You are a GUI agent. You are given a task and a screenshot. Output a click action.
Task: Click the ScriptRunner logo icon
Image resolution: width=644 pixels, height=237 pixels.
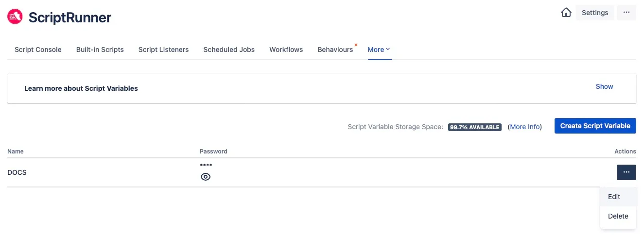(x=15, y=17)
